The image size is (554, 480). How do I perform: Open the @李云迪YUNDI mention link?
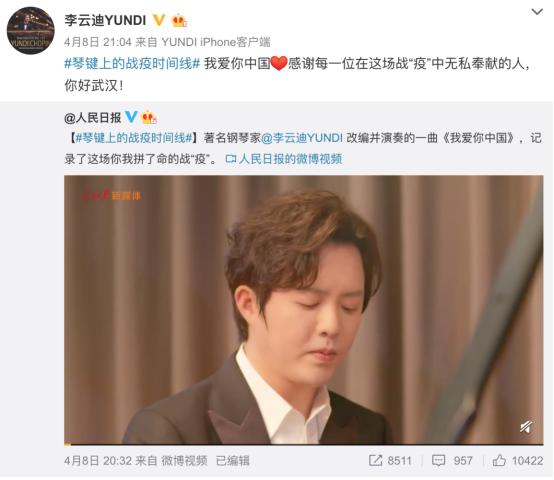click(302, 138)
